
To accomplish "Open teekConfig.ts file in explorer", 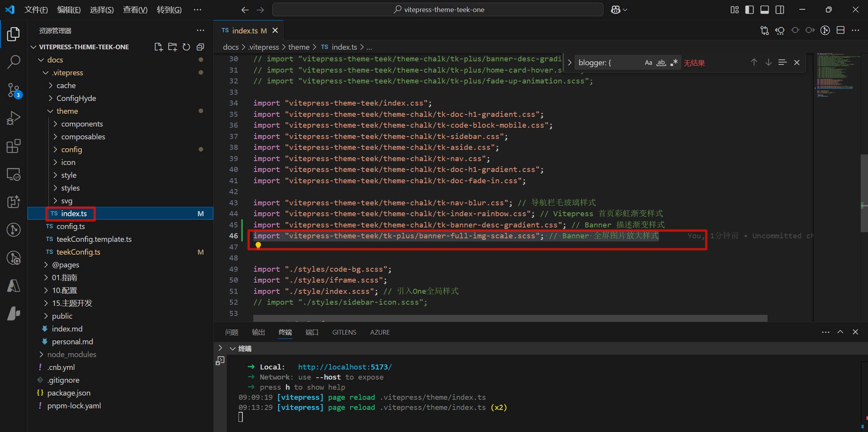I will coord(78,252).
